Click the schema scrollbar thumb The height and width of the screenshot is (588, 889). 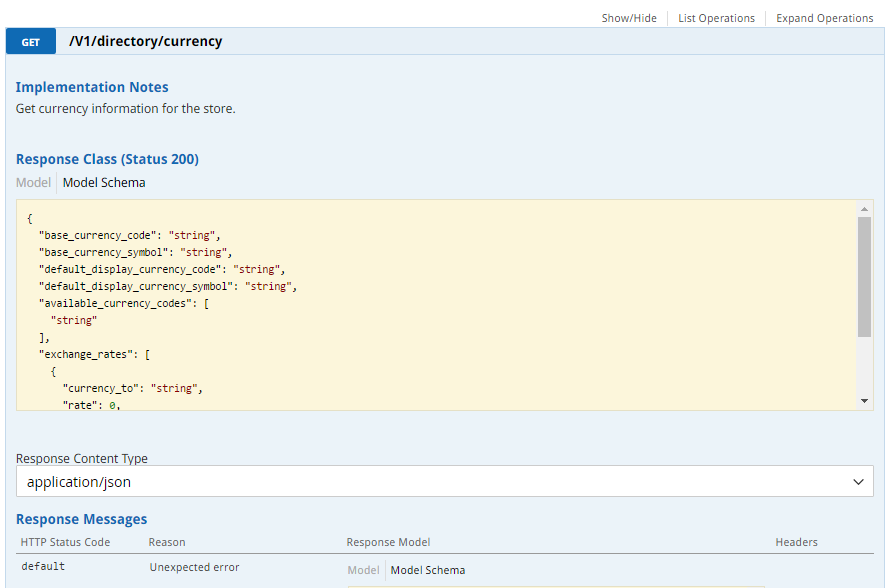click(864, 277)
